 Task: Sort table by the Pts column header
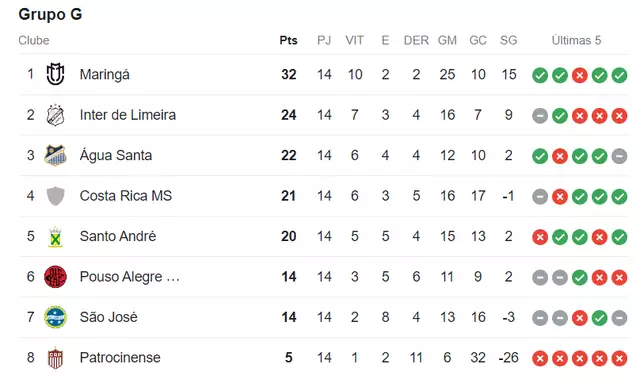coord(289,40)
